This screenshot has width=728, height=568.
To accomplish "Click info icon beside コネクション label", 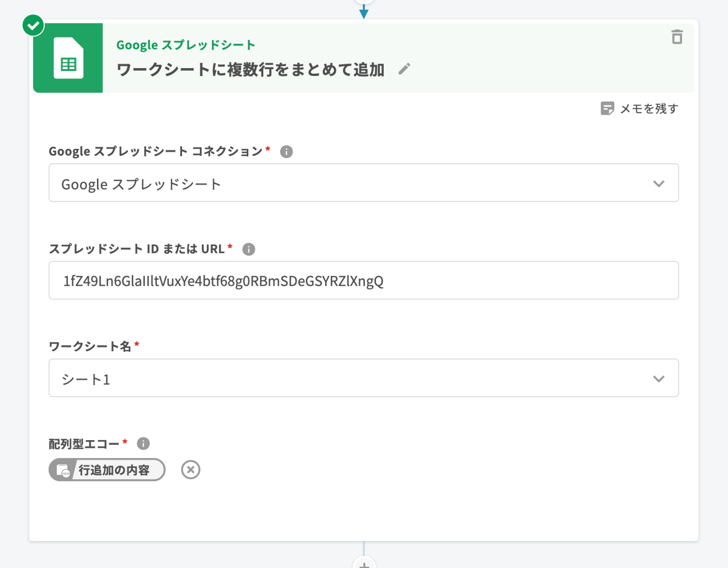I will tap(286, 151).
